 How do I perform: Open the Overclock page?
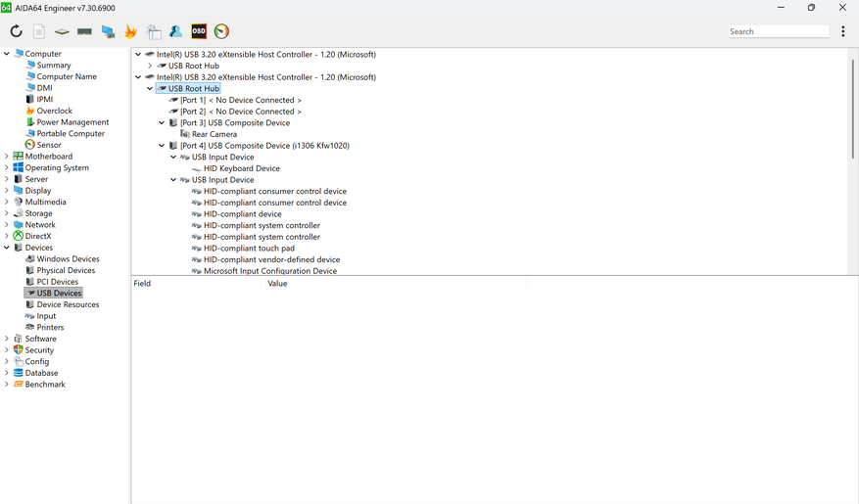pos(54,111)
